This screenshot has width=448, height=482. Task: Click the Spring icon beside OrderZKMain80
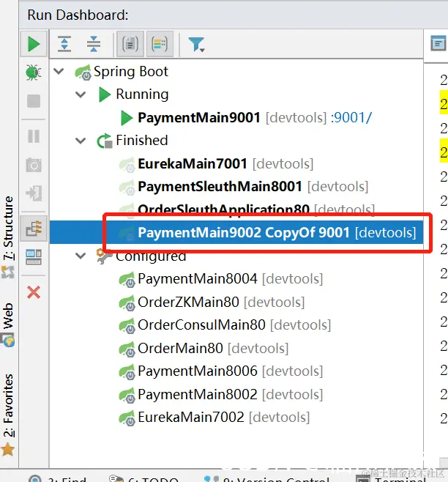127,303
